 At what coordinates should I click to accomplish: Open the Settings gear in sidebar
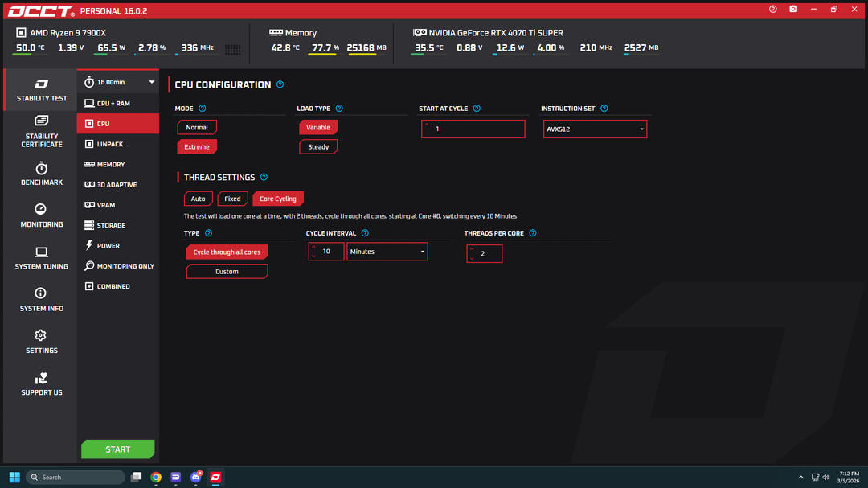pyautogui.click(x=42, y=342)
